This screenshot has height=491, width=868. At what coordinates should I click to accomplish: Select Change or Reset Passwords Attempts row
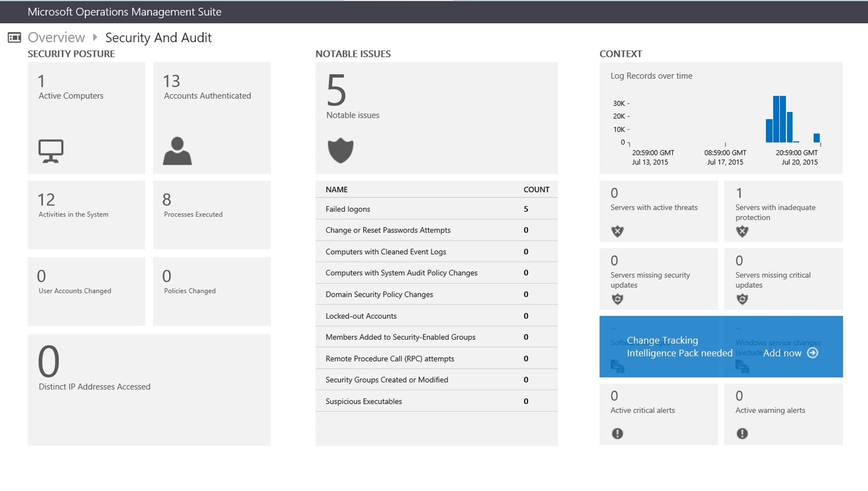coord(436,230)
